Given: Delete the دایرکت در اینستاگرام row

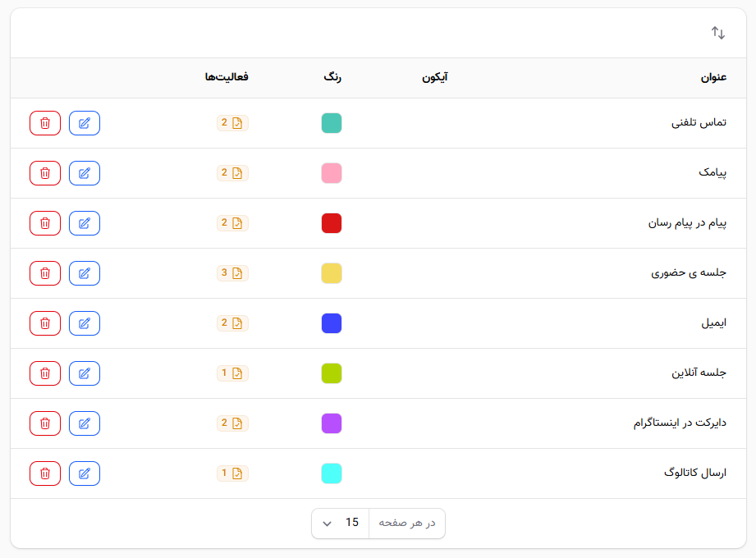Looking at the screenshot, I should [45, 423].
